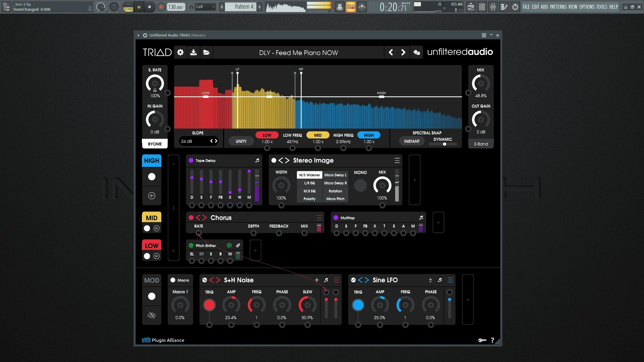Viewport: 644px width, 362px height.
Task: Switch Sine LFO modulator with blue left chevron
Action: 360,280
